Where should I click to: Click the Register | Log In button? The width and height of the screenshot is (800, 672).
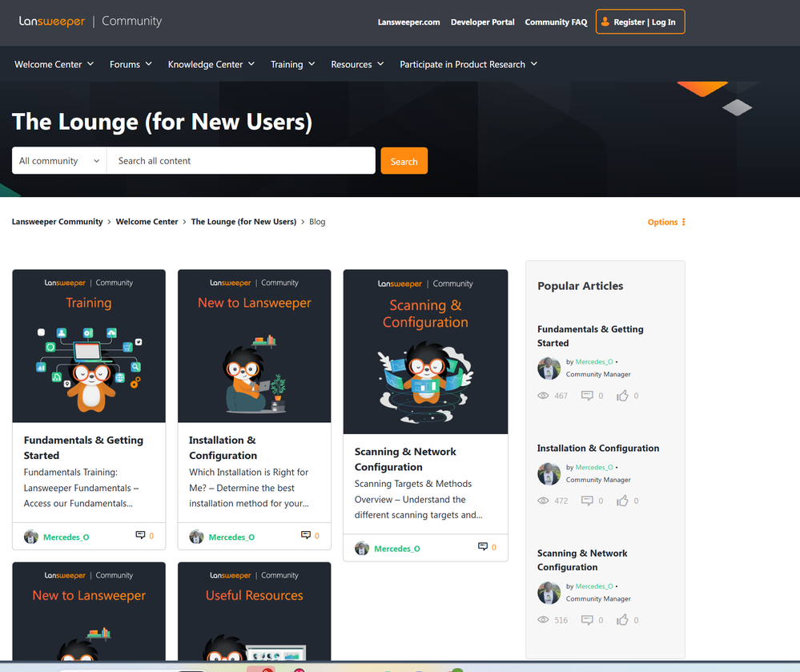tap(641, 22)
